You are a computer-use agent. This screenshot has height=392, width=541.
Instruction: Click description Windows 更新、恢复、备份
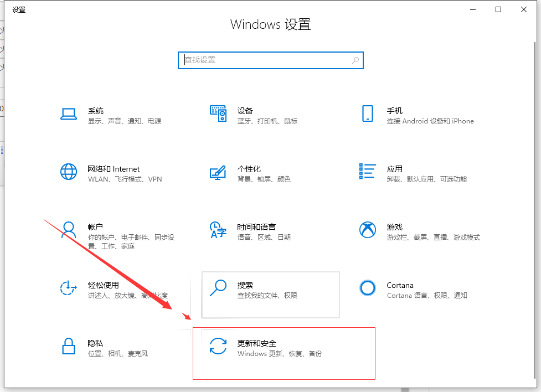[280, 354]
